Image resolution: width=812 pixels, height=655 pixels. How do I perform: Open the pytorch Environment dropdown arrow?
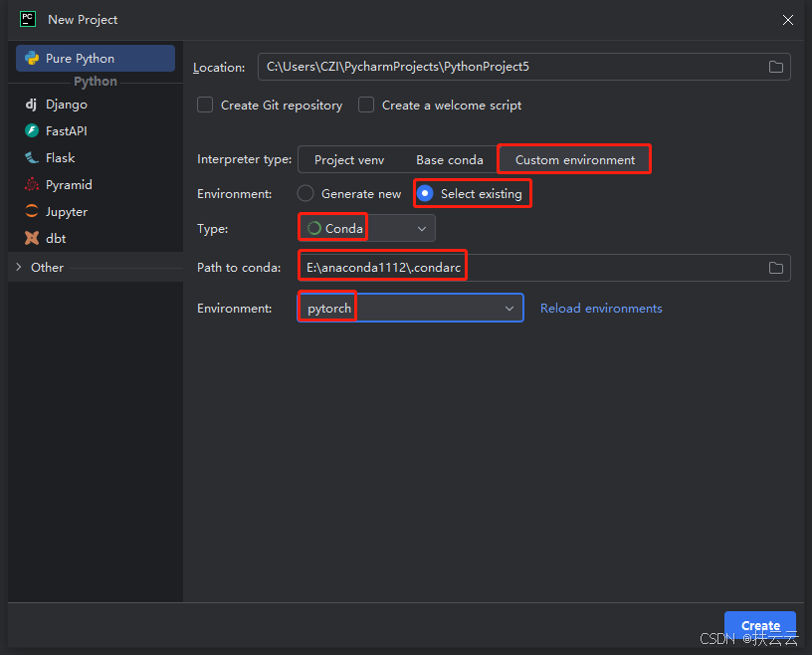[509, 309]
